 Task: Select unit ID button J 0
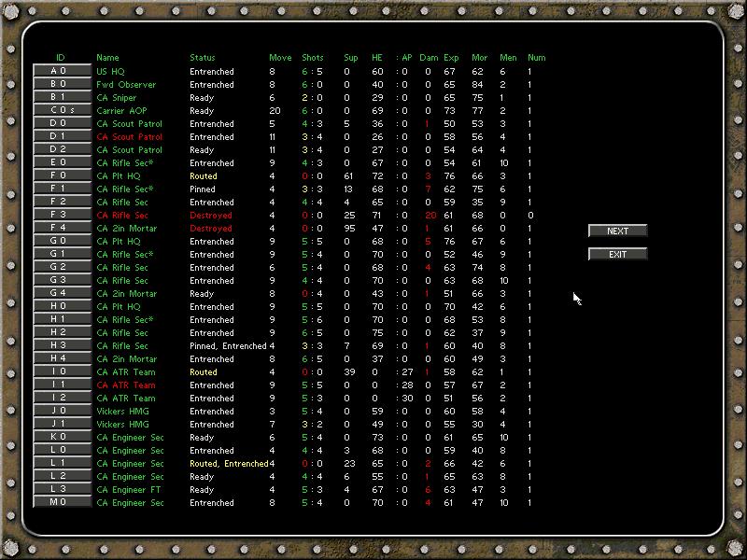(62, 411)
